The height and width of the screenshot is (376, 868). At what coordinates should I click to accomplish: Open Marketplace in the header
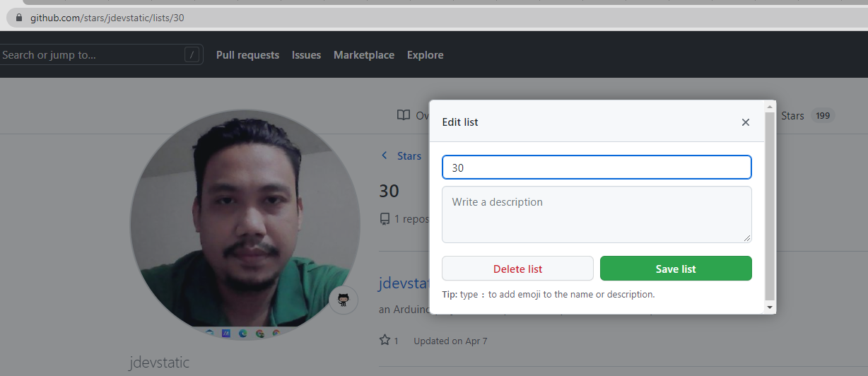point(364,55)
